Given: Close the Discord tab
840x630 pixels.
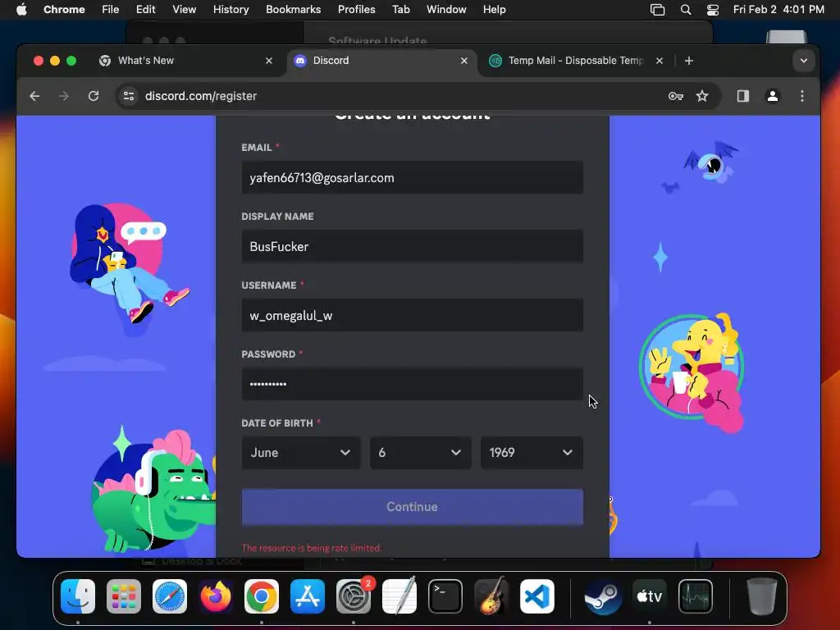Looking at the screenshot, I should coord(464,61).
